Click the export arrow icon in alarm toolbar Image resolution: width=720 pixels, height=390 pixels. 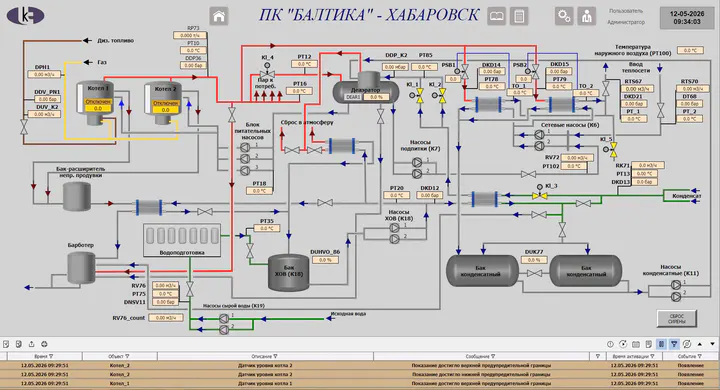pos(31,344)
